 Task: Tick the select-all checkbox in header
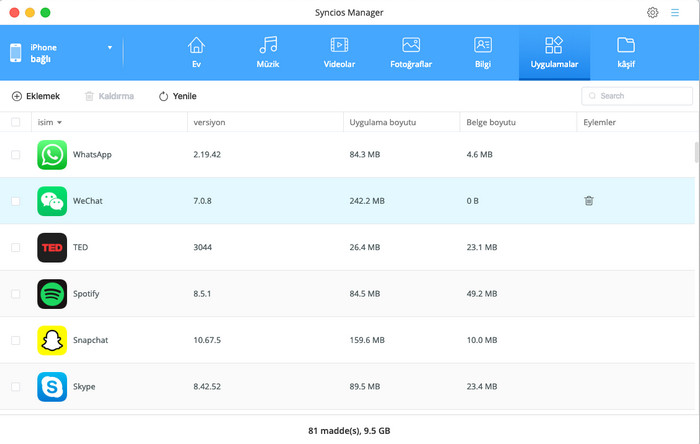pos(16,122)
